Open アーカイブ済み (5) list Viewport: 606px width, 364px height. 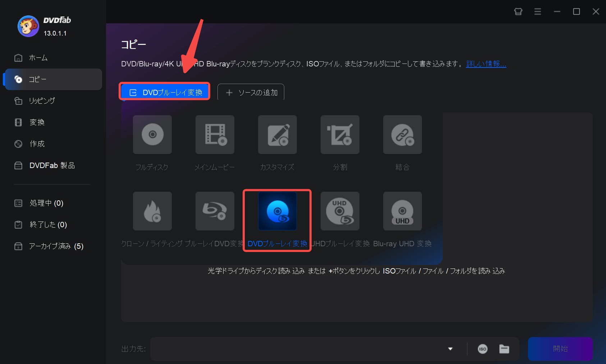[53, 246]
